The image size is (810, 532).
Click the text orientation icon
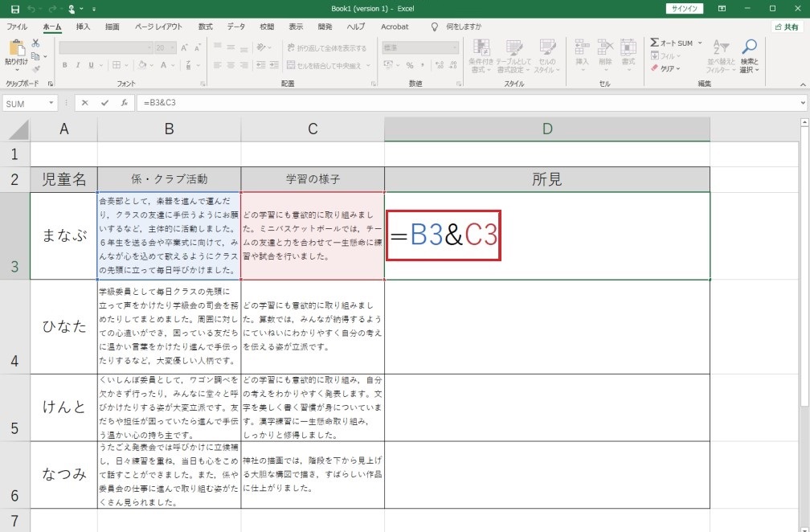click(262, 47)
